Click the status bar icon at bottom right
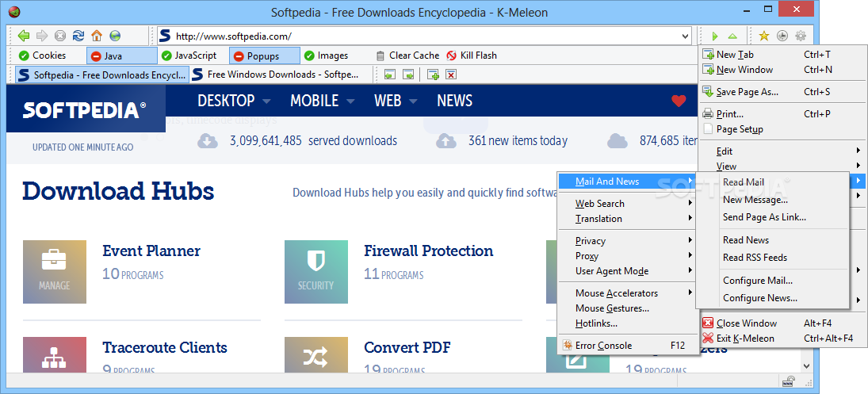 [790, 381]
